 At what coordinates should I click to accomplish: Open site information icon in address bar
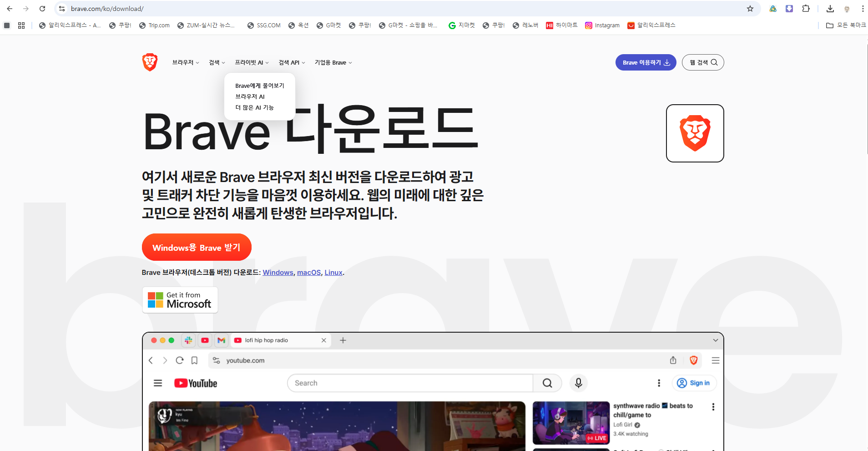(62, 9)
